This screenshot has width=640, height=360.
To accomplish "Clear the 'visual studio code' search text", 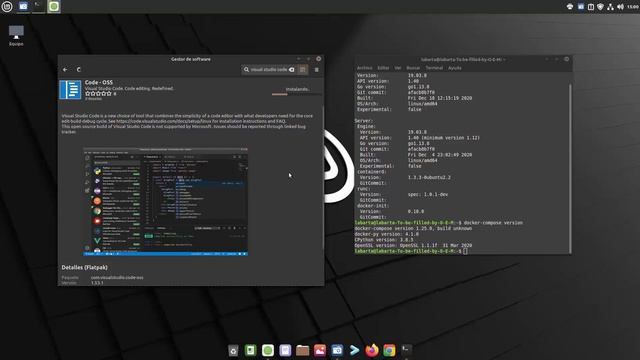I will pos(291,70).
